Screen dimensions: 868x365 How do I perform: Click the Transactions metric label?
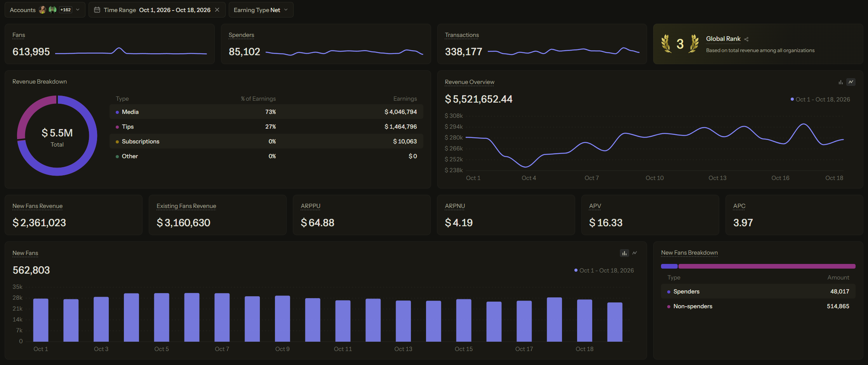coord(462,35)
